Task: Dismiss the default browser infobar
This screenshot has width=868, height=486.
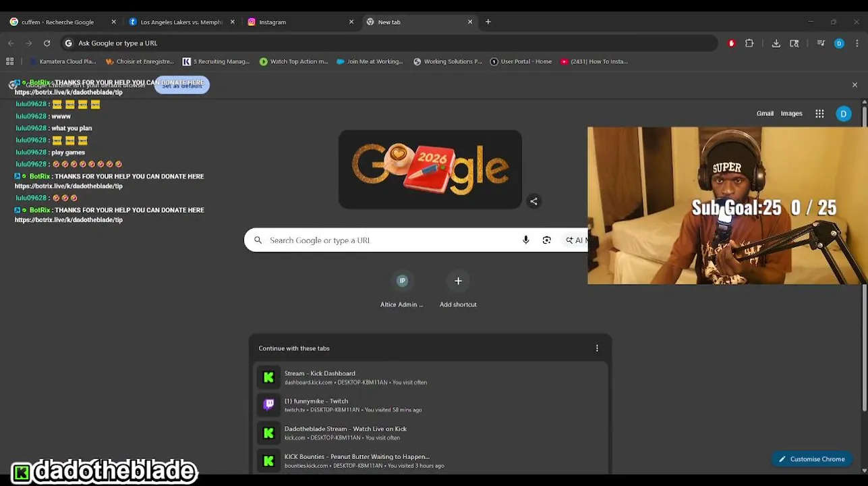Action: pyautogui.click(x=855, y=85)
